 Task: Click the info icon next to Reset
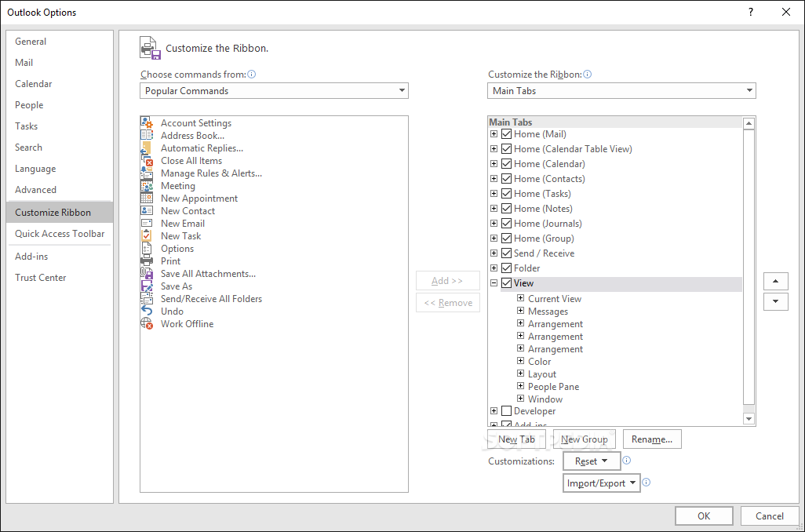(x=626, y=460)
